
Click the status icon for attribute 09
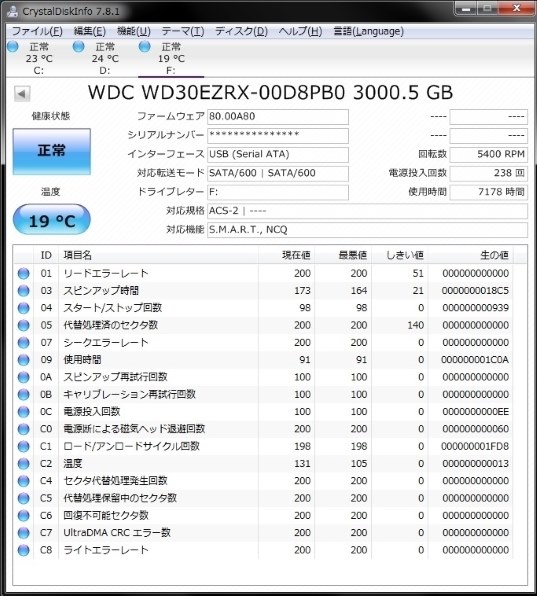pos(24,360)
